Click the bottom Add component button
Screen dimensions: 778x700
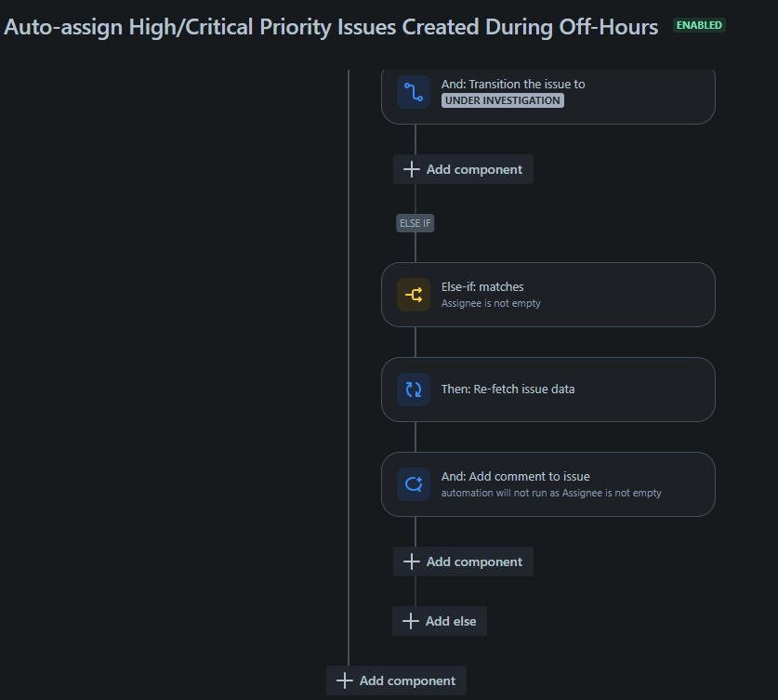point(396,680)
